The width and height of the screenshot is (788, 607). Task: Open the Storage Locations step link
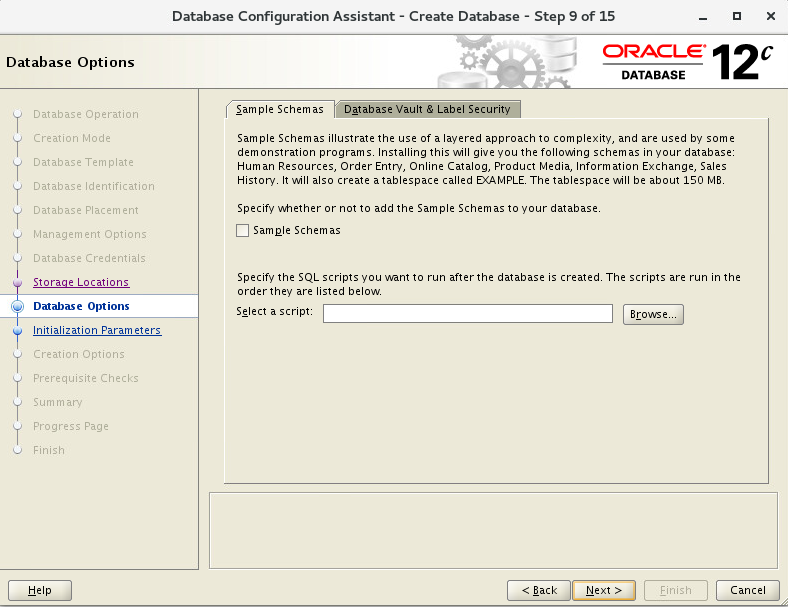[81, 282]
